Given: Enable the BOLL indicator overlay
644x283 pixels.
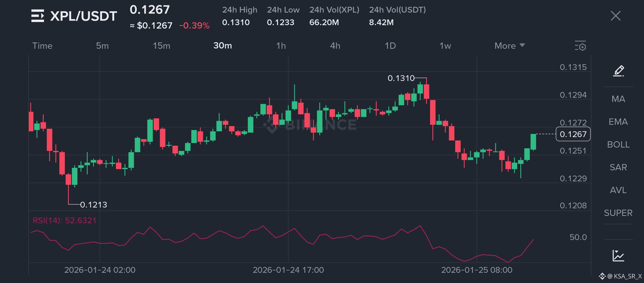Looking at the screenshot, I should pyautogui.click(x=618, y=145).
